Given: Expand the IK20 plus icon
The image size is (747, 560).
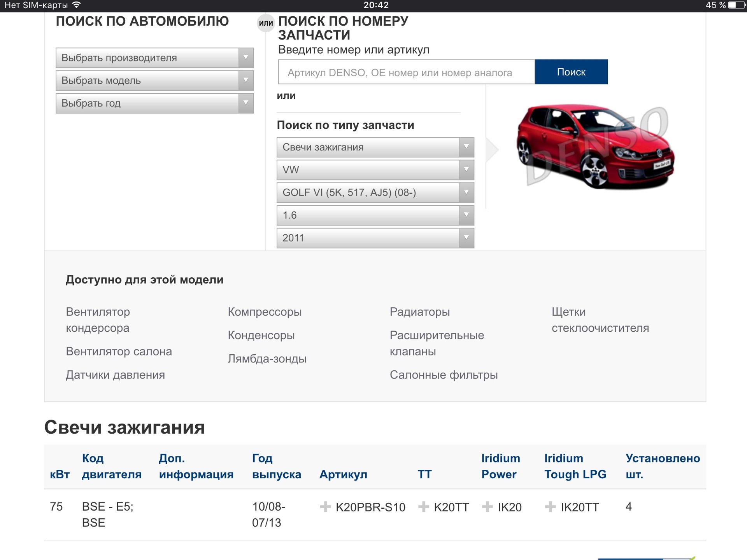Looking at the screenshot, I should (x=487, y=507).
